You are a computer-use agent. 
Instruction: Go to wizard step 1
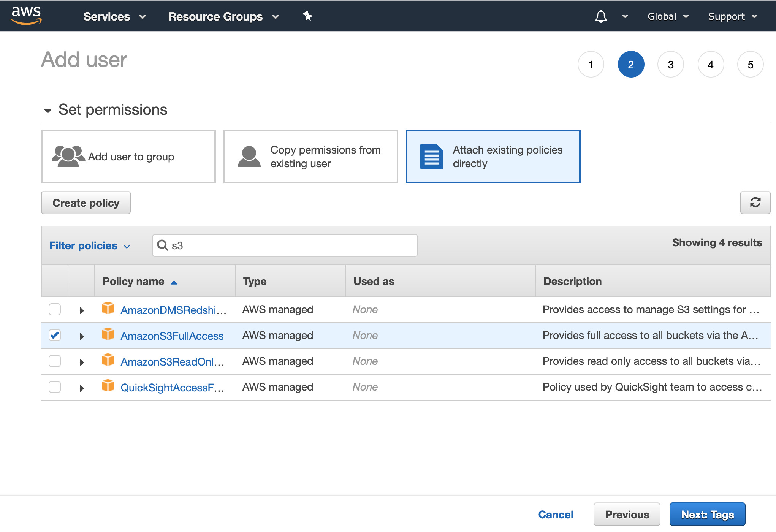(591, 64)
